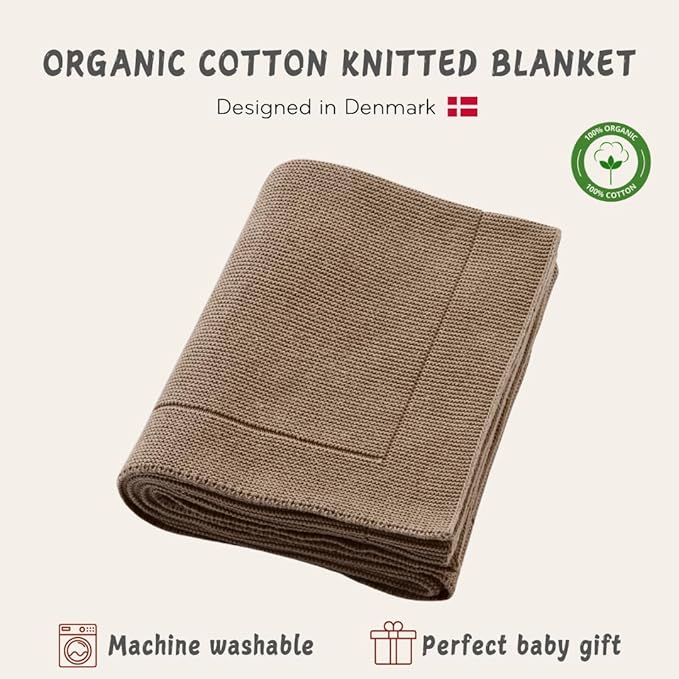Click the "100% ORGANIC" text on badge

pos(611,133)
